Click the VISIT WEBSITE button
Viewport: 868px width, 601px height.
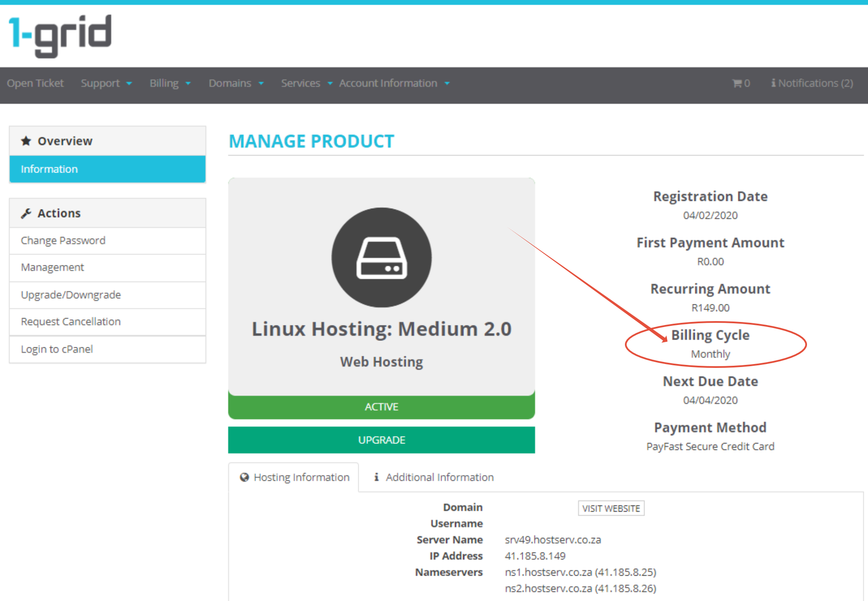(x=611, y=509)
